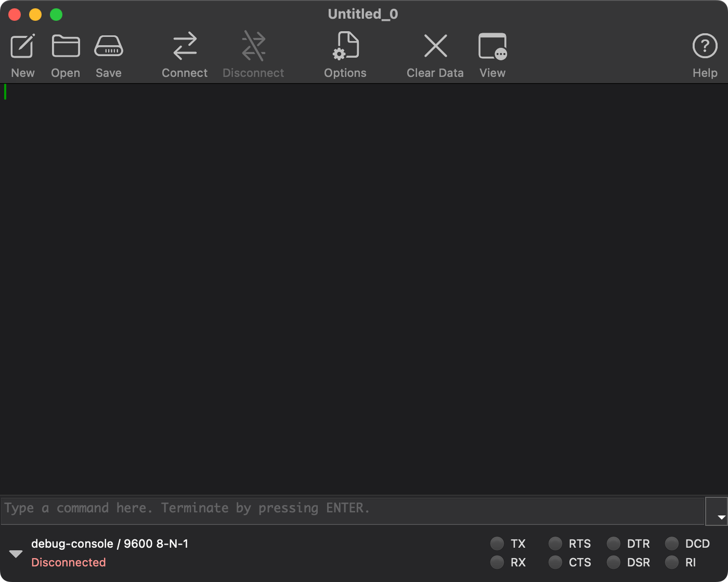Expand the port settings disclosure triangle
The image size is (728, 582).
16,554
